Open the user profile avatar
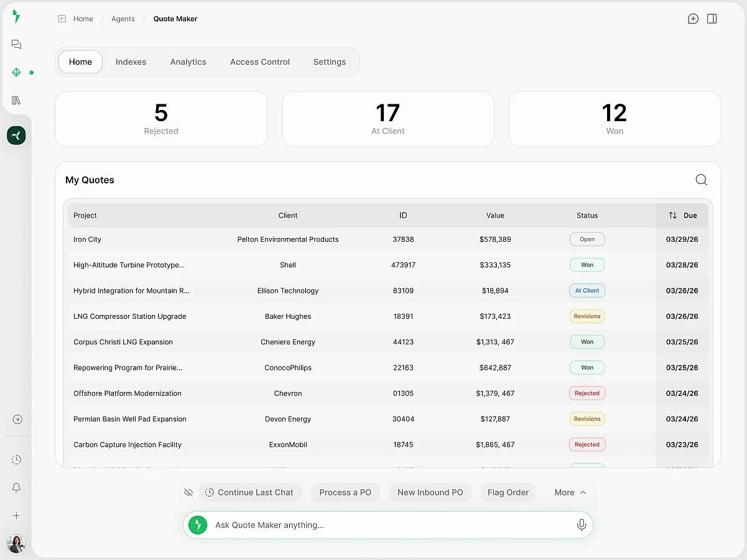Image resolution: width=747 pixels, height=560 pixels. tap(16, 544)
